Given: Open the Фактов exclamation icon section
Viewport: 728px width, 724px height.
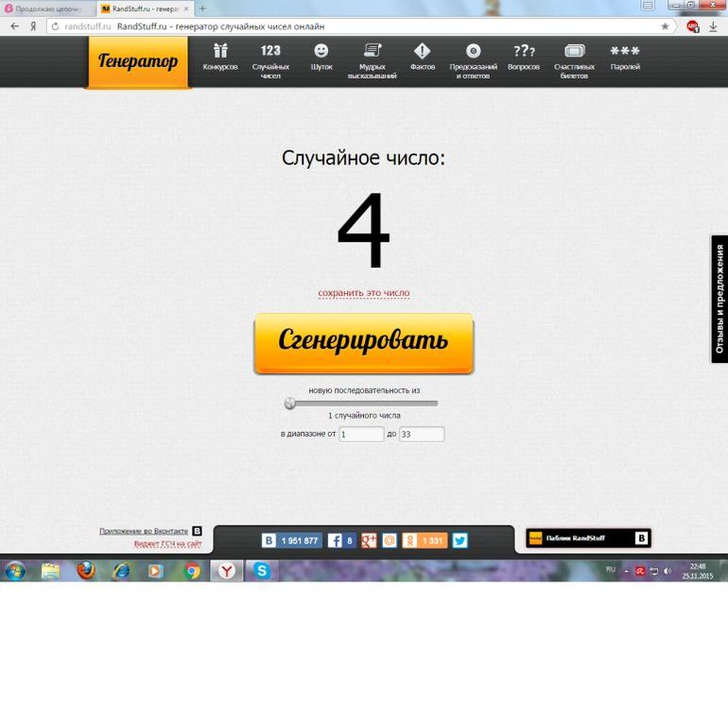Looking at the screenshot, I should tap(422, 57).
